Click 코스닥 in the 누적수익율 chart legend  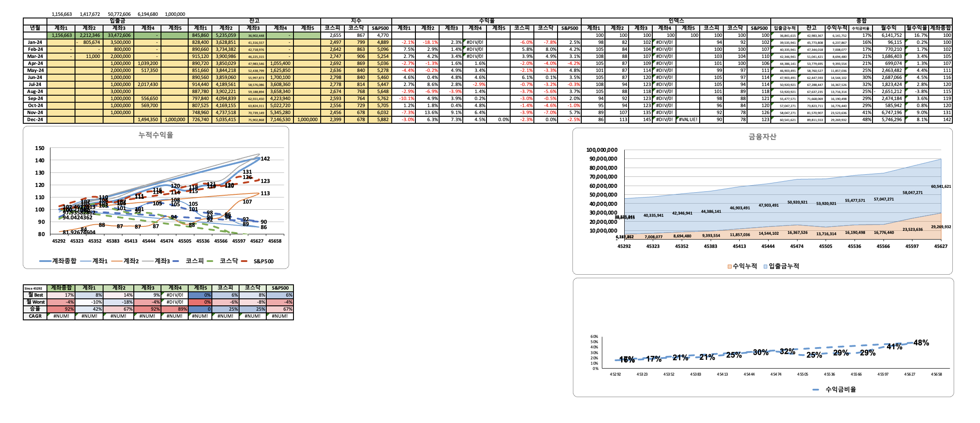point(222,261)
